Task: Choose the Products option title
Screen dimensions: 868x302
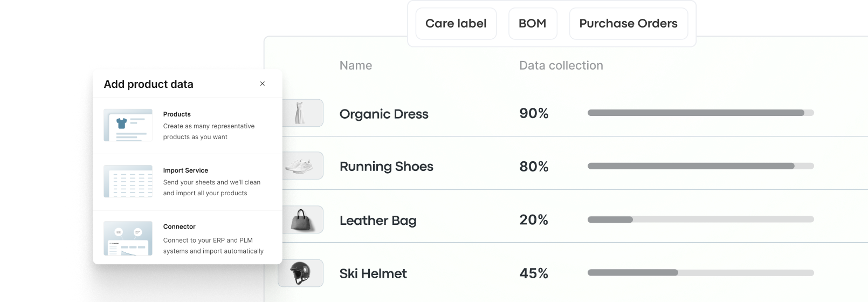Action: pos(177,114)
